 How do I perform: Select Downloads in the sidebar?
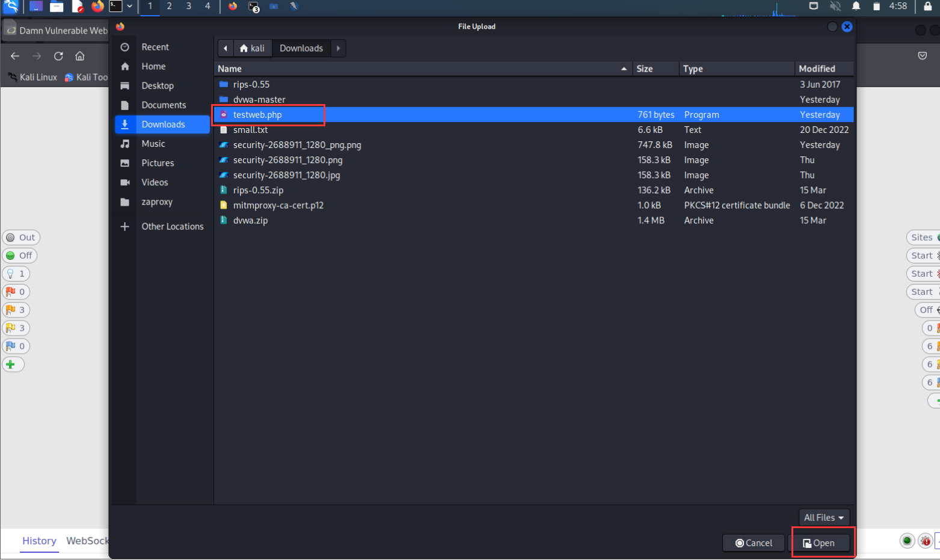(162, 124)
